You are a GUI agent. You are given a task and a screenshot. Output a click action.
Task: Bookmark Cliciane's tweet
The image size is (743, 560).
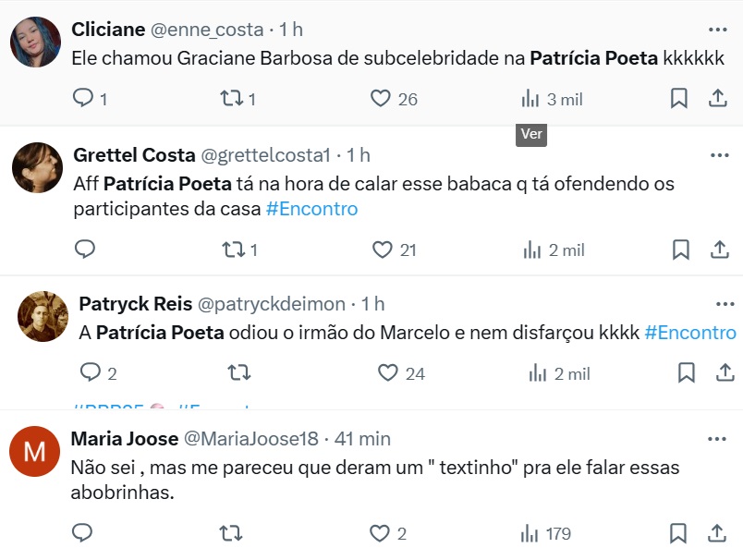pyautogui.click(x=679, y=99)
